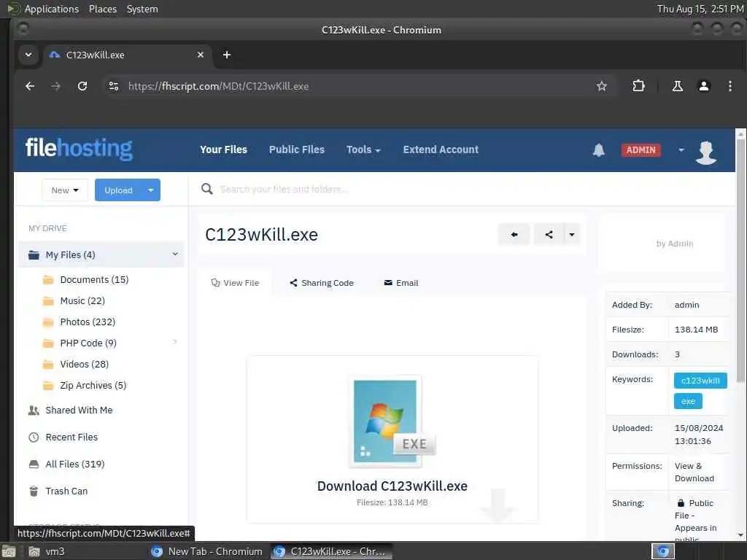Open the System menu
The height and width of the screenshot is (560, 747).
(x=142, y=9)
